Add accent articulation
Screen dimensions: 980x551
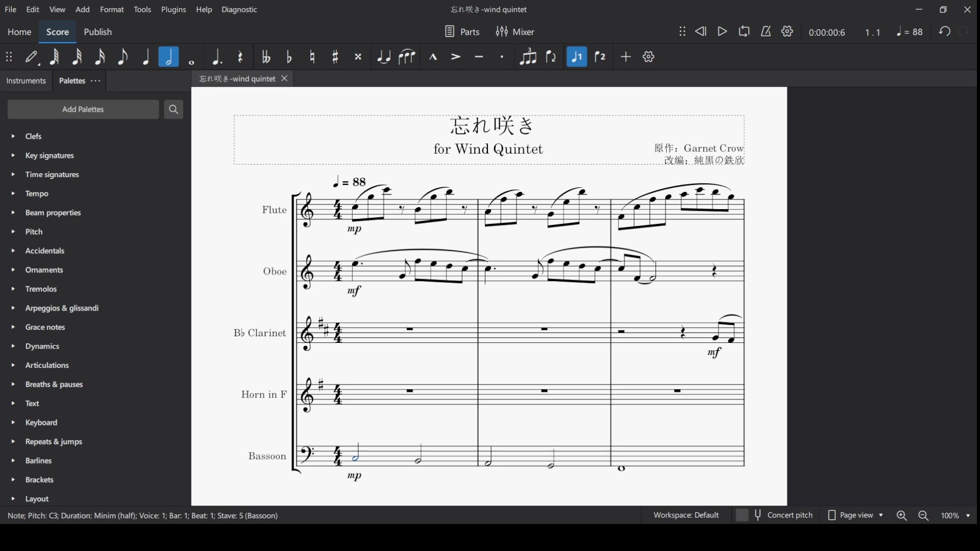point(456,57)
